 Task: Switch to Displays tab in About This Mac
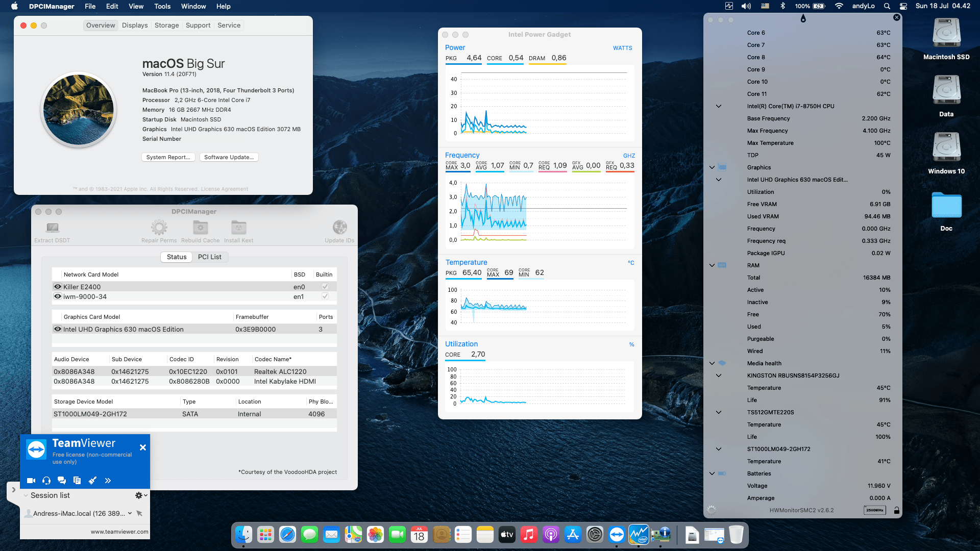tap(135, 26)
